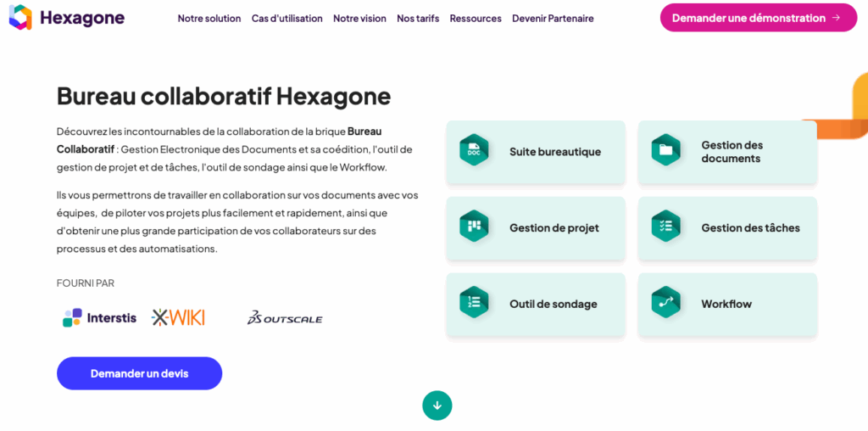Click the XWiki partner logo
868x431 pixels.
click(x=178, y=317)
